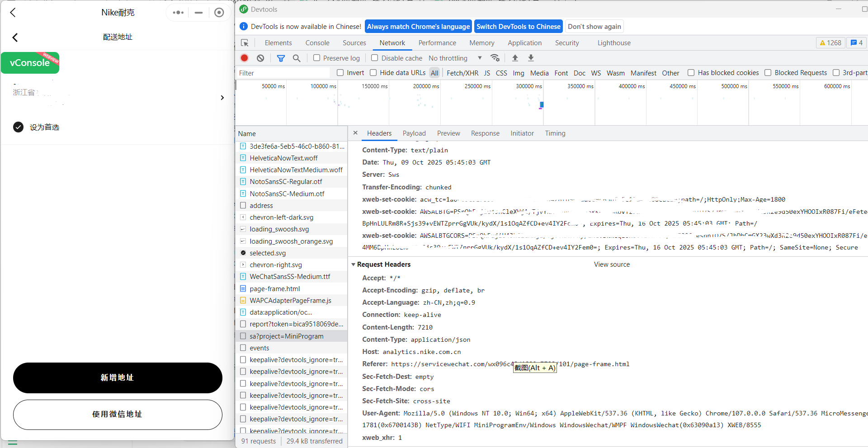Activate the inspect element picker icon
Viewport: 868px width, 448px height.
point(245,43)
